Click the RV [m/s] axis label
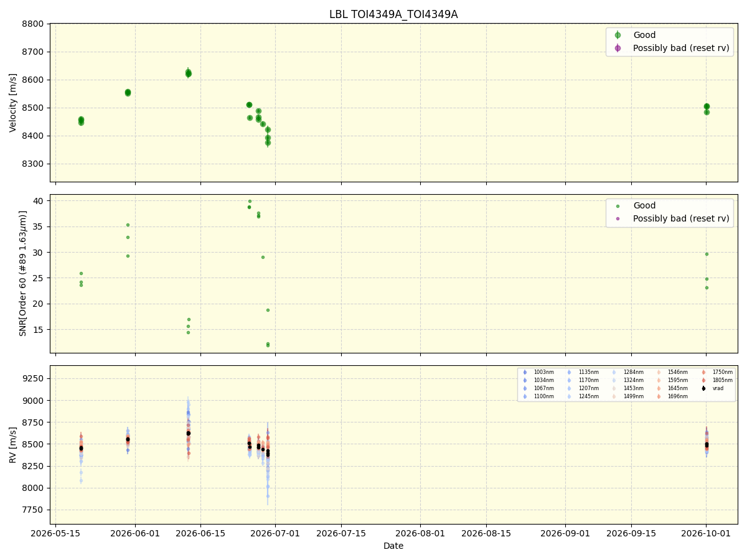The height and width of the screenshot is (560, 747). coord(13,444)
